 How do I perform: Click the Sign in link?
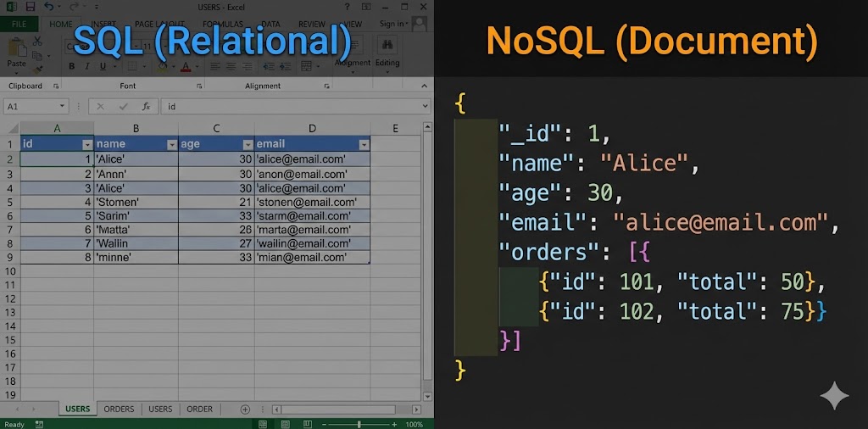(392, 24)
